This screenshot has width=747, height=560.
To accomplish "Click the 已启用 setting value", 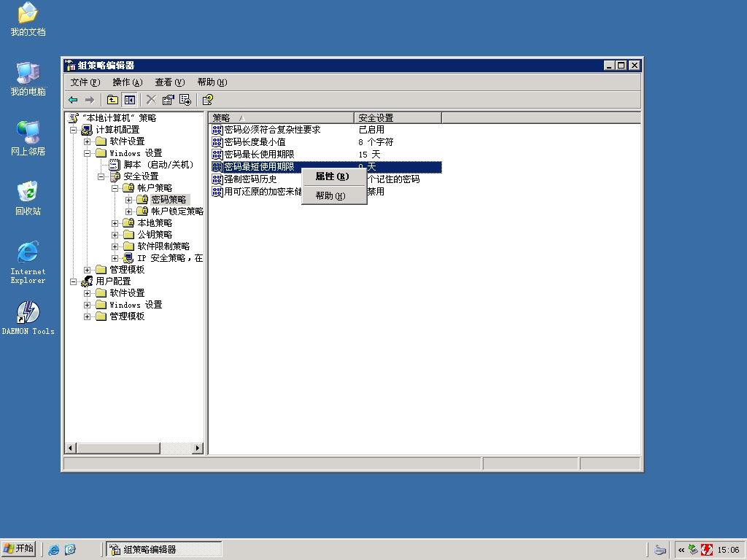I will click(371, 130).
